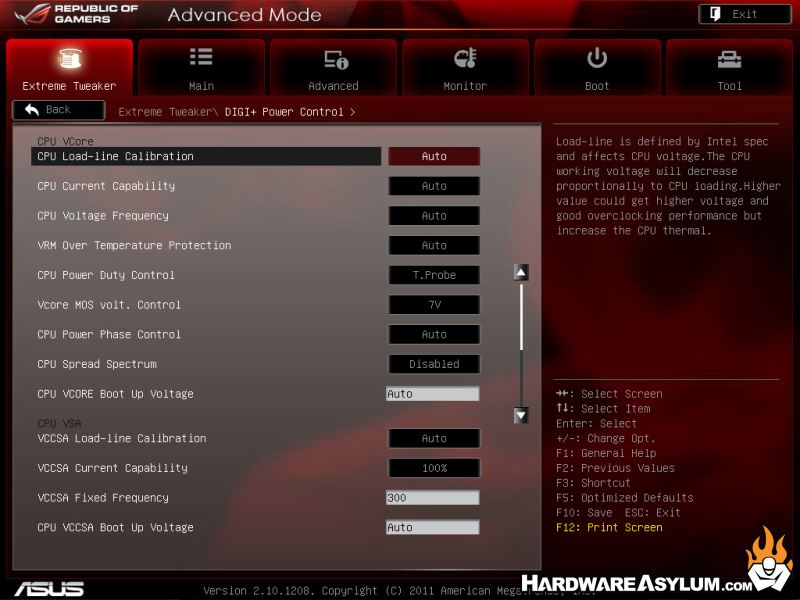Click the Back arrow button

(x=58, y=110)
